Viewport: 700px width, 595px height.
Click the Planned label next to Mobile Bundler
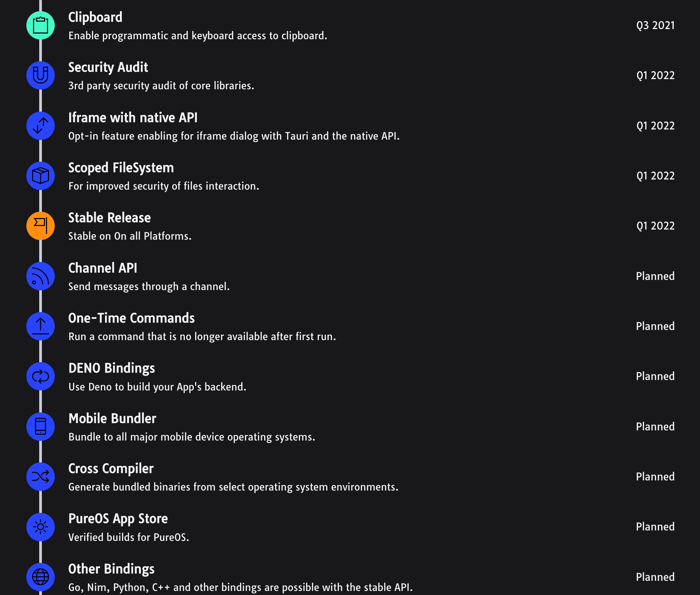coord(655,427)
